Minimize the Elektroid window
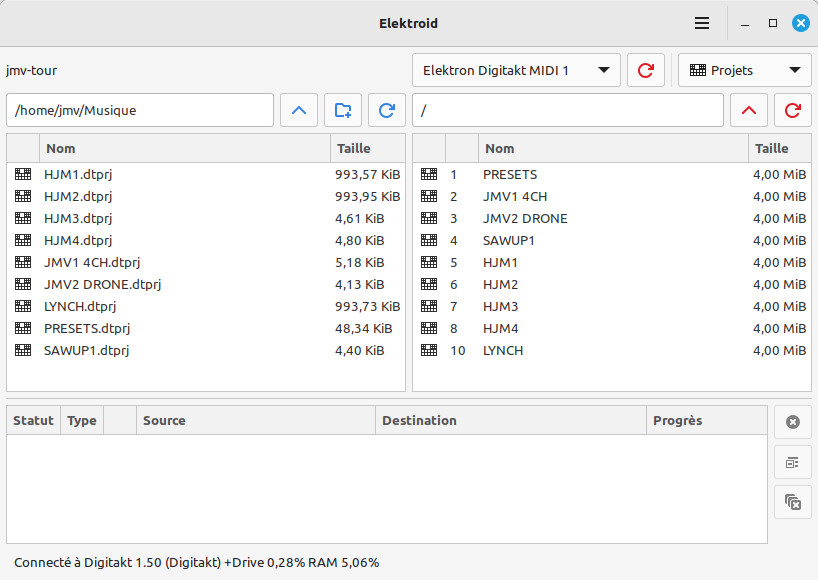The width and height of the screenshot is (818, 580). click(745, 24)
